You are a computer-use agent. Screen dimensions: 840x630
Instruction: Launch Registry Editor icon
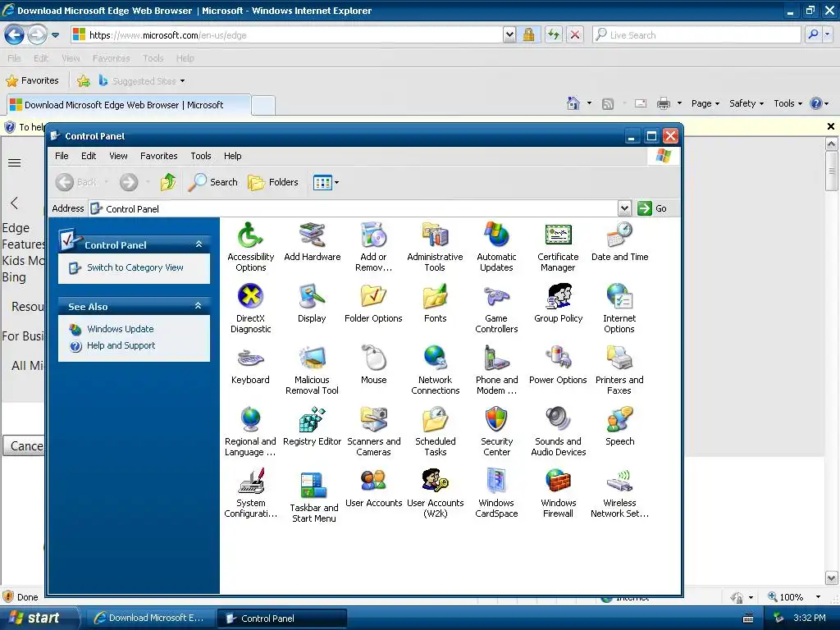[x=312, y=420]
